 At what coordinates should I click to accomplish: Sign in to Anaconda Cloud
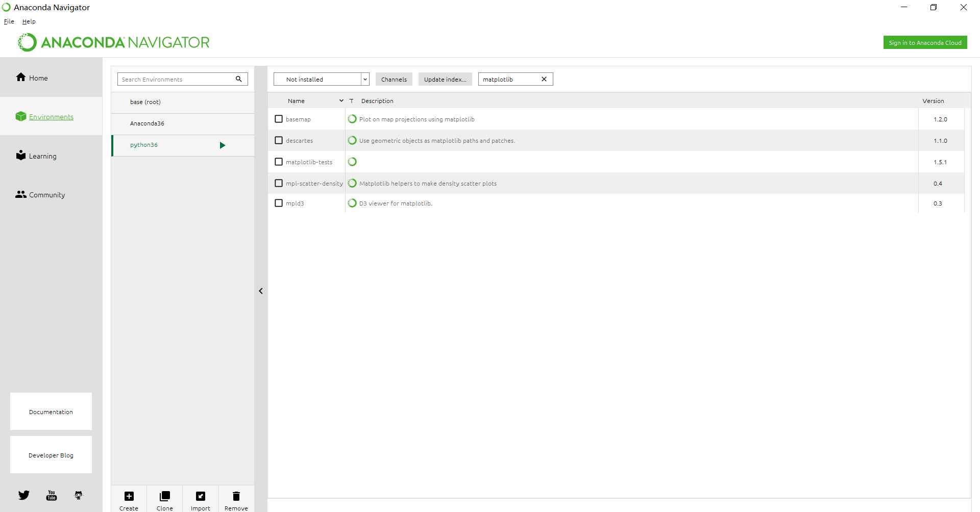(925, 43)
